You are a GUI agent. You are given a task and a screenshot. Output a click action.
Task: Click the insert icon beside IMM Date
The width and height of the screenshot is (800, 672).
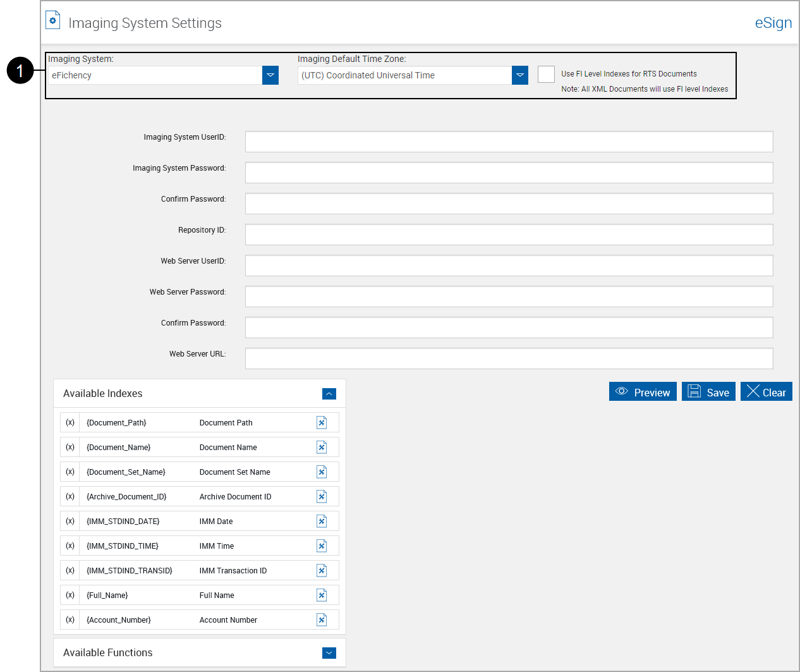click(x=322, y=521)
